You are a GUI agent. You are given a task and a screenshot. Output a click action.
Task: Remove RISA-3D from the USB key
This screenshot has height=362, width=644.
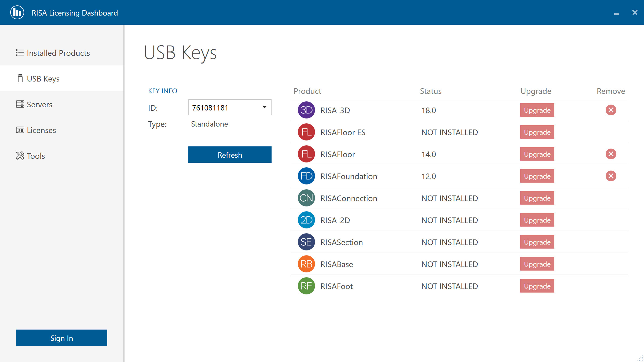[611, 110]
